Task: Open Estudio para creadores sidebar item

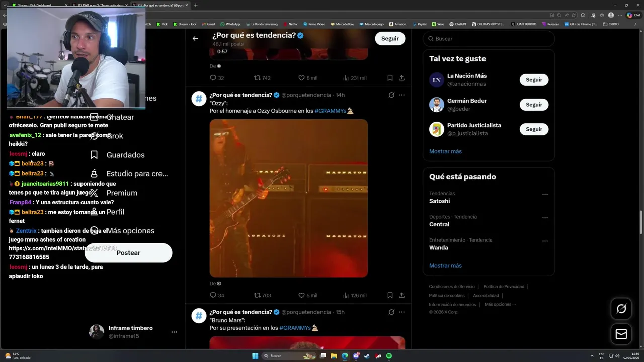Action: point(128,174)
